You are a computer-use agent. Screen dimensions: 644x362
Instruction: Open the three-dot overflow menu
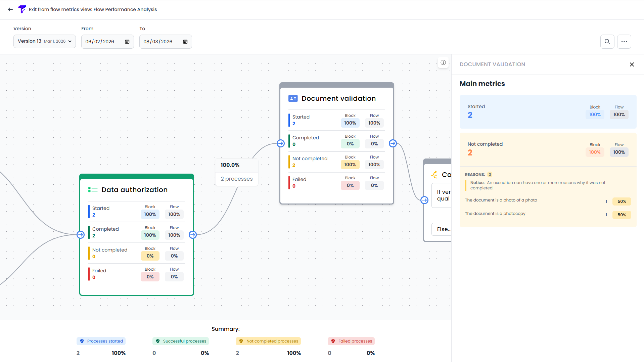click(x=624, y=42)
